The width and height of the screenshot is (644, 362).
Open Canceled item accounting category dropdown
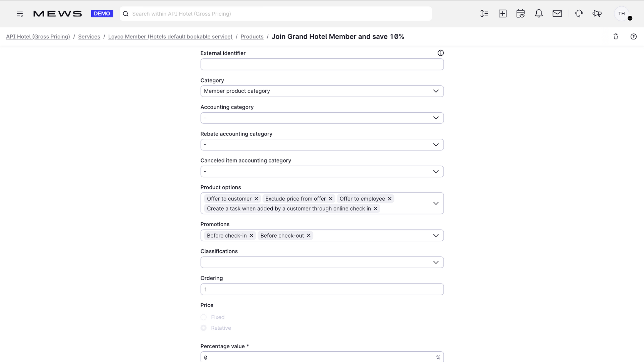tap(322, 172)
